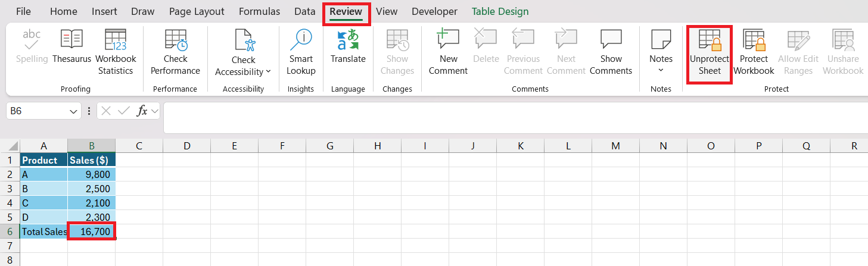
Task: Click the Translate icon
Action: click(x=349, y=39)
